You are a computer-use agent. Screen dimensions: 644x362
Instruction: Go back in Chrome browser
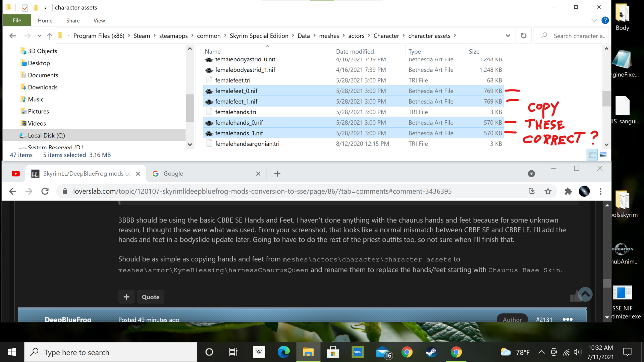(13, 191)
